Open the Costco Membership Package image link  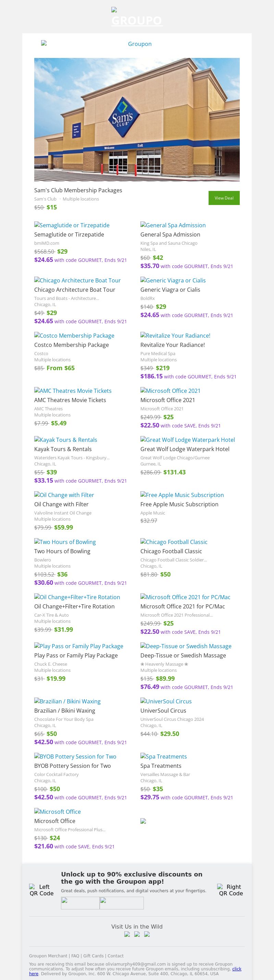click(x=74, y=336)
